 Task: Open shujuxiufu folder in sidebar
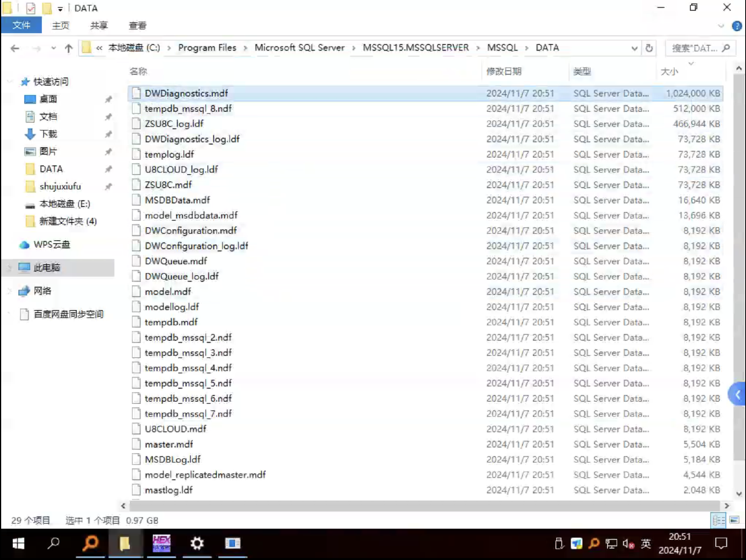tap(60, 187)
